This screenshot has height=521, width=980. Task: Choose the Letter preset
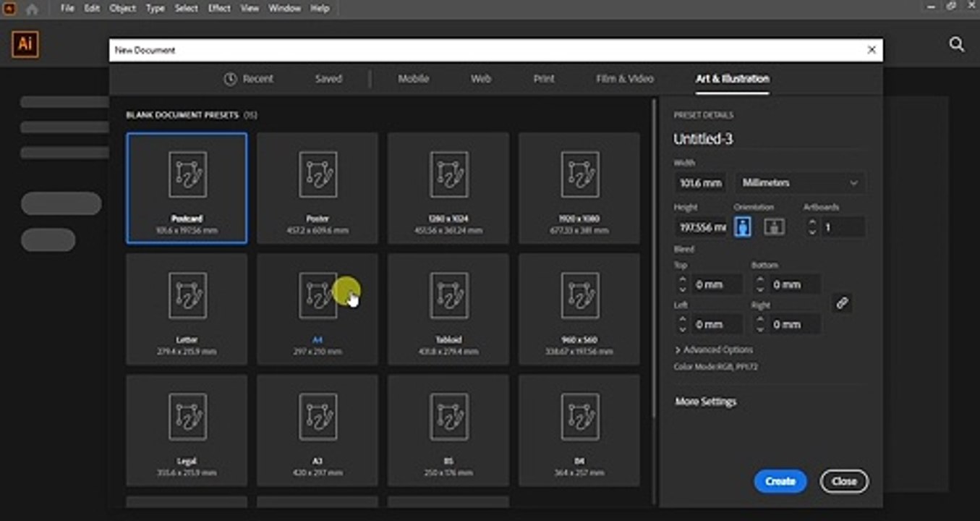point(187,309)
